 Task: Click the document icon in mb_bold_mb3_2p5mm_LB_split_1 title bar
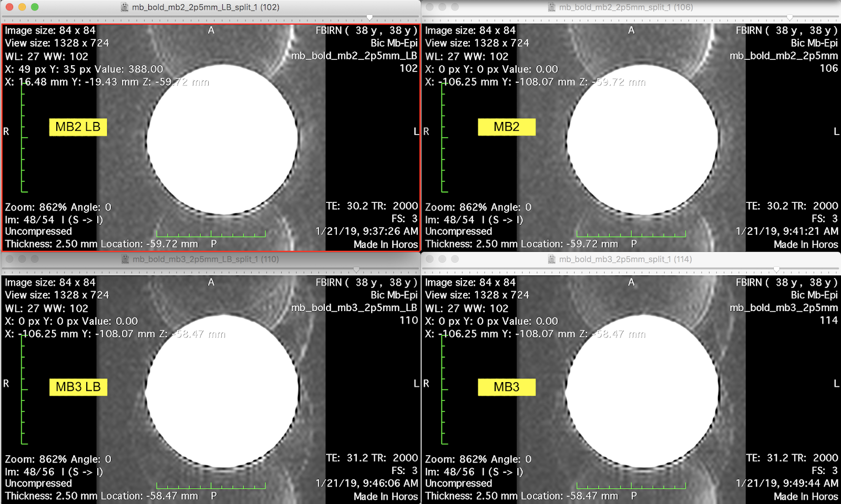(x=125, y=259)
